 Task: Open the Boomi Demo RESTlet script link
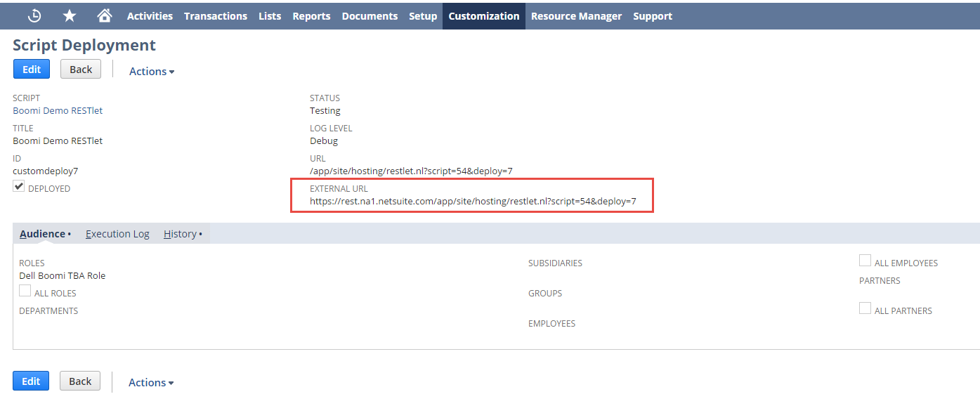(57, 110)
